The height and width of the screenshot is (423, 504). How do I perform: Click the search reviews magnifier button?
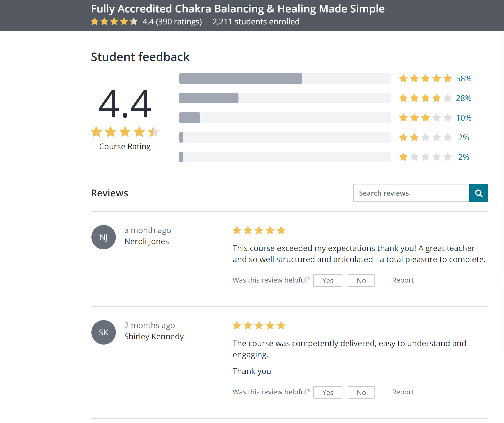pos(479,193)
